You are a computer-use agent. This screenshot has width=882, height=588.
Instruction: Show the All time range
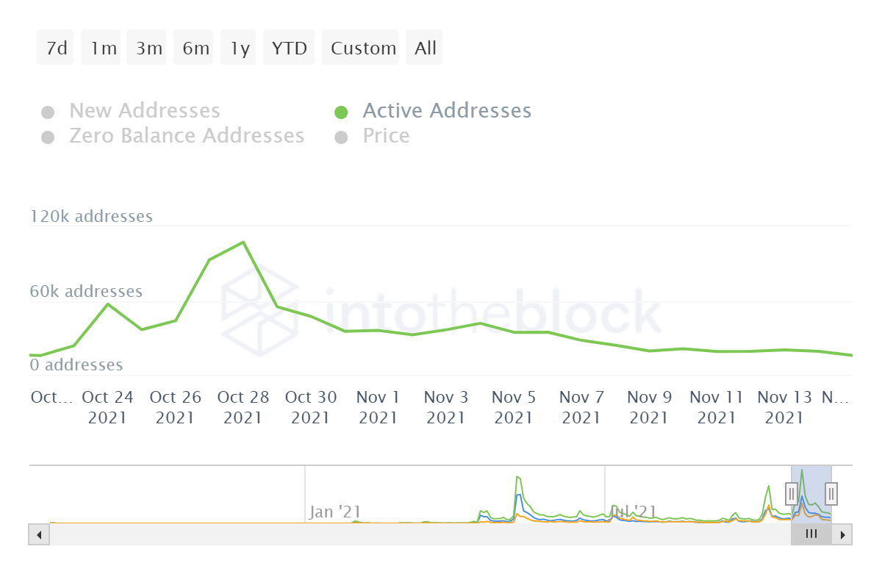coord(425,49)
